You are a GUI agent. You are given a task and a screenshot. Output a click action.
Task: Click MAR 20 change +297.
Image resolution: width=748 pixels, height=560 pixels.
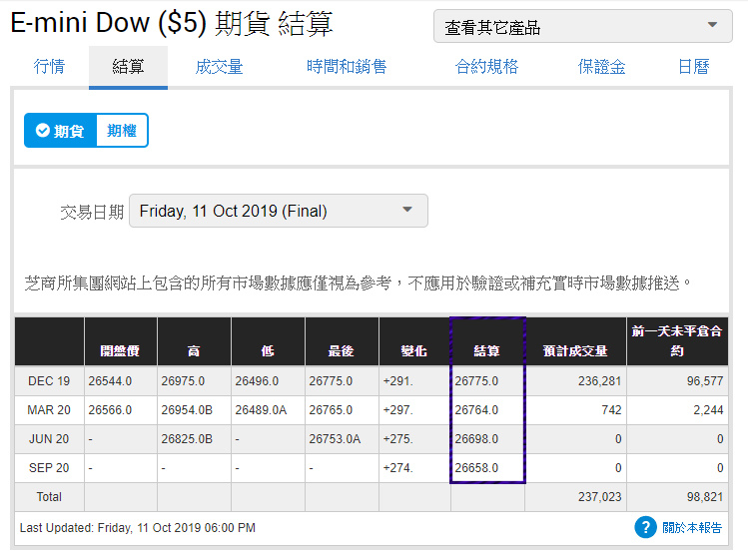(x=397, y=409)
